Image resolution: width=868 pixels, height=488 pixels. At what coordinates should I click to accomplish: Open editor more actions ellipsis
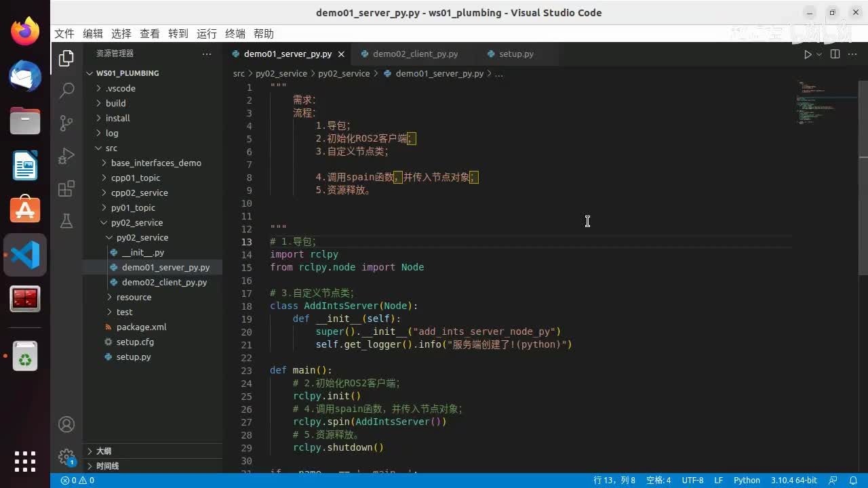pyautogui.click(x=854, y=54)
